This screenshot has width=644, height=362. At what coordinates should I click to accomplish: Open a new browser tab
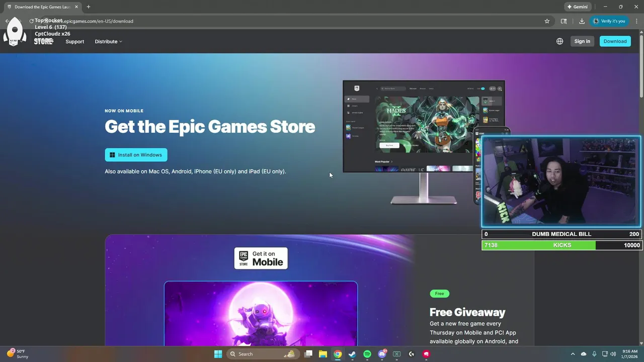tap(89, 7)
